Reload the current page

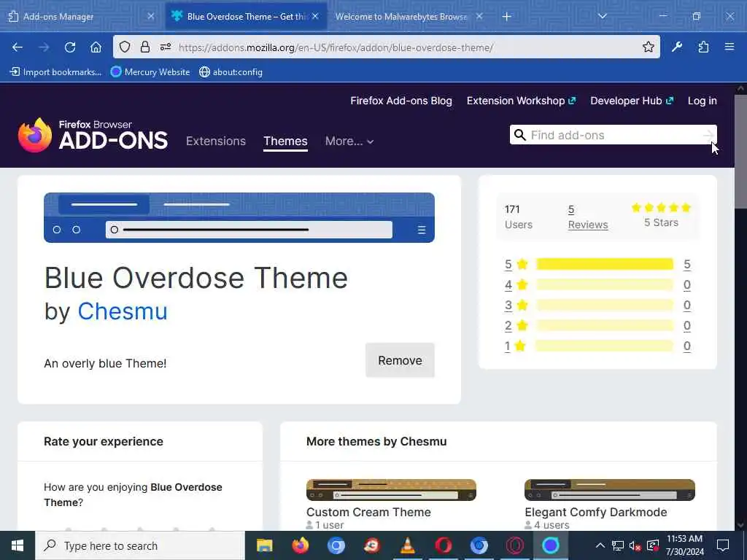[x=70, y=47]
